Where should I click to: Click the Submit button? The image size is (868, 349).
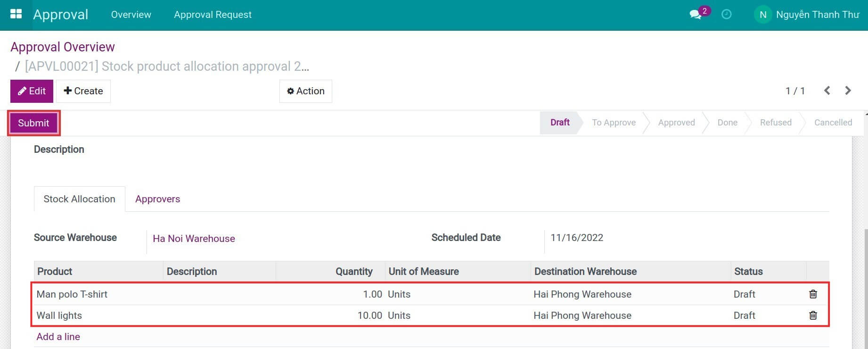(33, 123)
